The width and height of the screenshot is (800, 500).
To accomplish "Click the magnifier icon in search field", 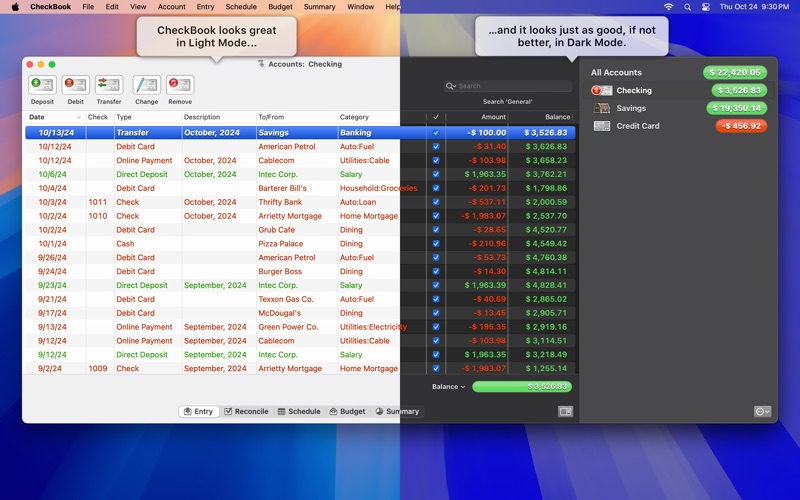I will 451,86.
